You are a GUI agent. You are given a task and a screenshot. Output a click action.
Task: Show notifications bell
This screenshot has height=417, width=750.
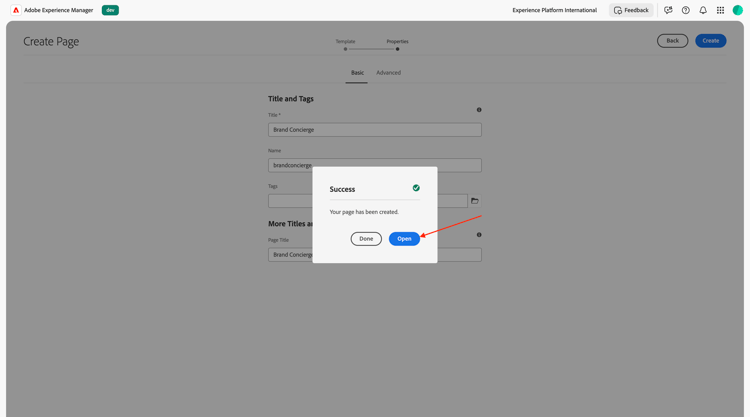(x=703, y=10)
